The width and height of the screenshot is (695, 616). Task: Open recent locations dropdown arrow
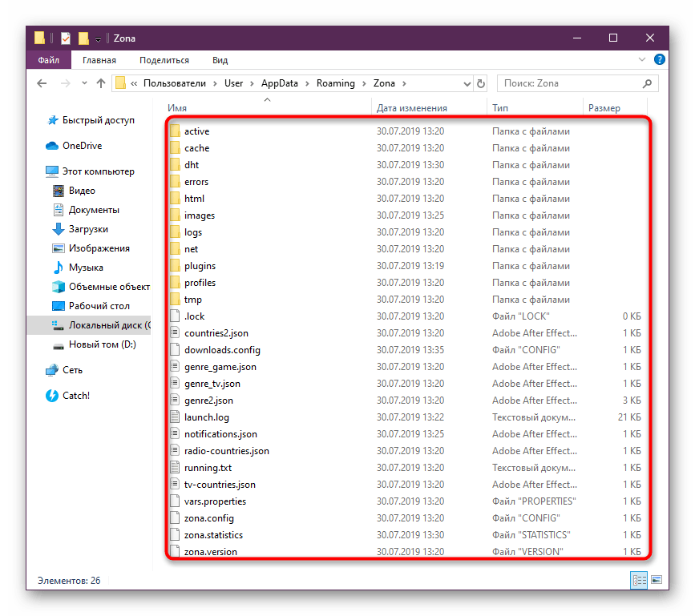tap(83, 83)
